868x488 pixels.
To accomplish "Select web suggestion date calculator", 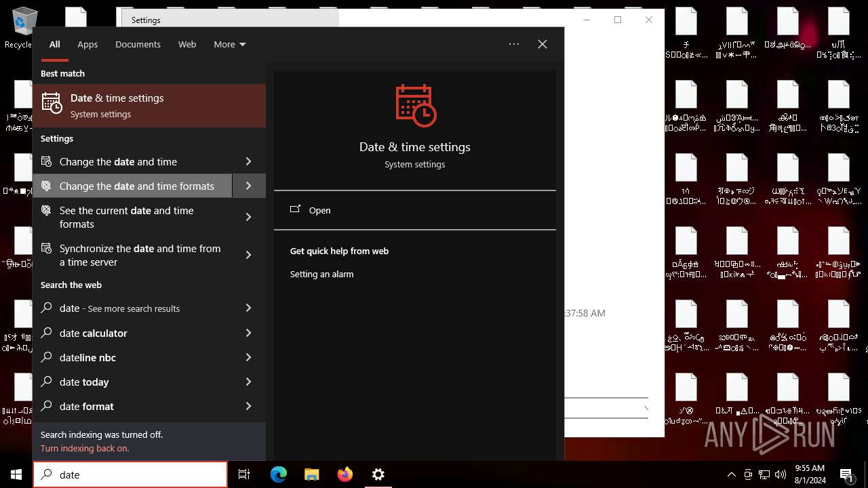I will pos(132,333).
